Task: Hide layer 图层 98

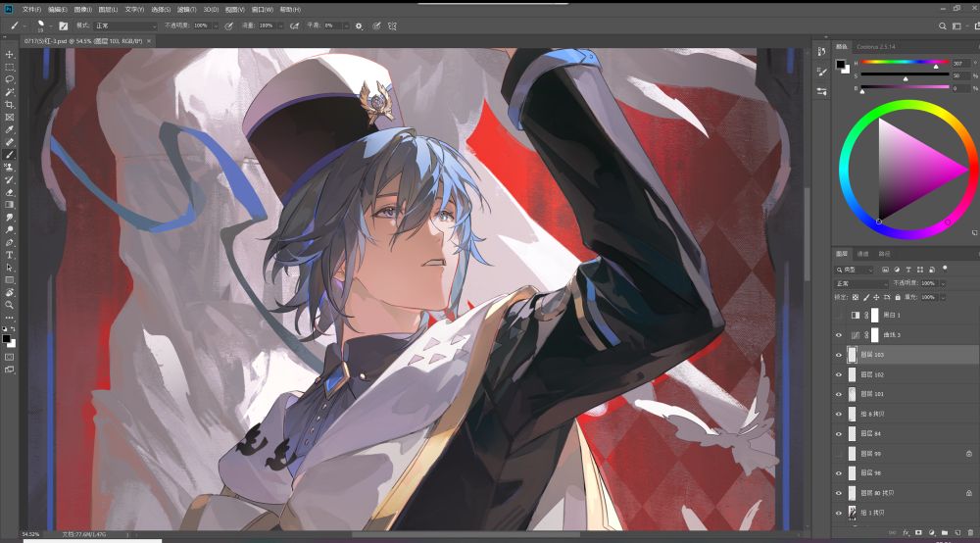Action: 839,473
